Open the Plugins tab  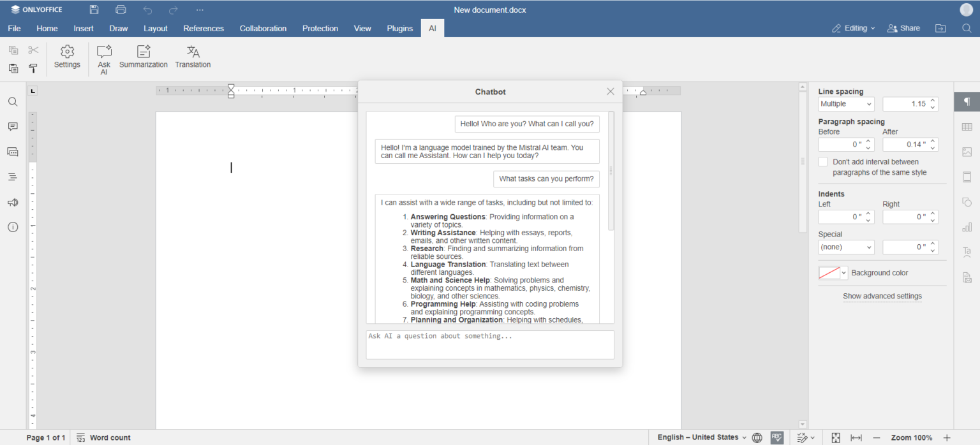[399, 28]
